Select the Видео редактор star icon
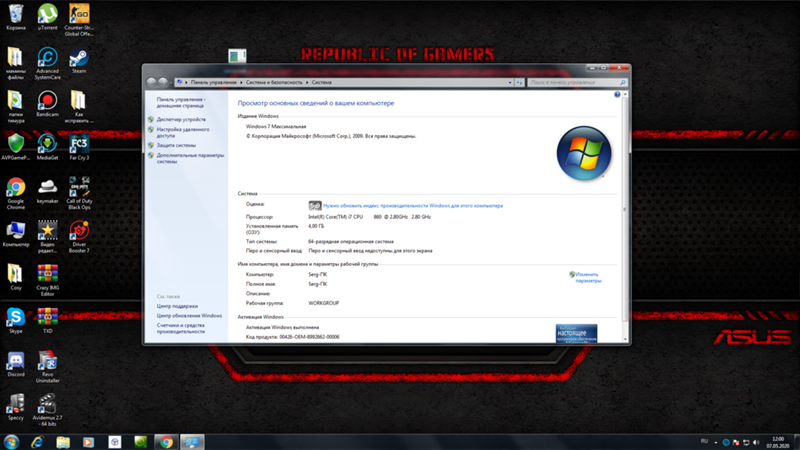This screenshot has width=800, height=450. (x=47, y=237)
